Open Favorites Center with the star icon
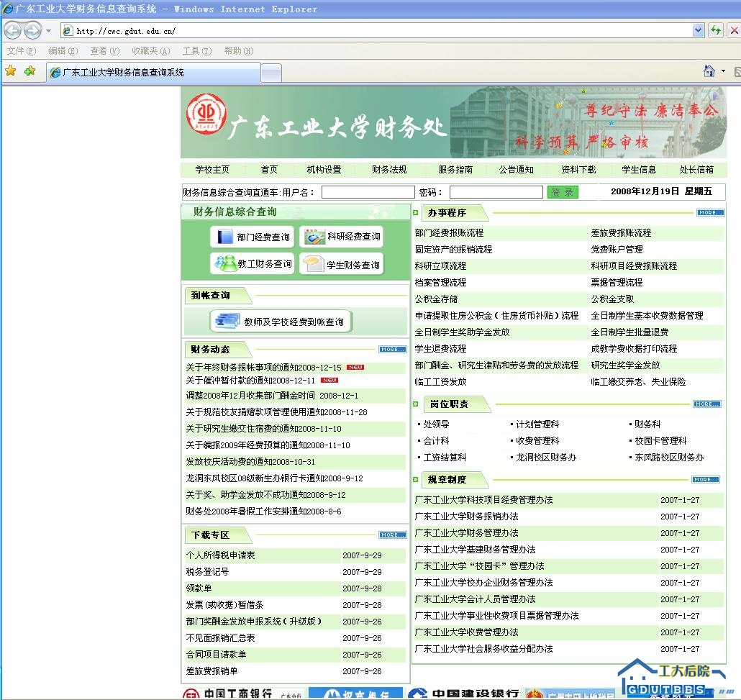 12,72
